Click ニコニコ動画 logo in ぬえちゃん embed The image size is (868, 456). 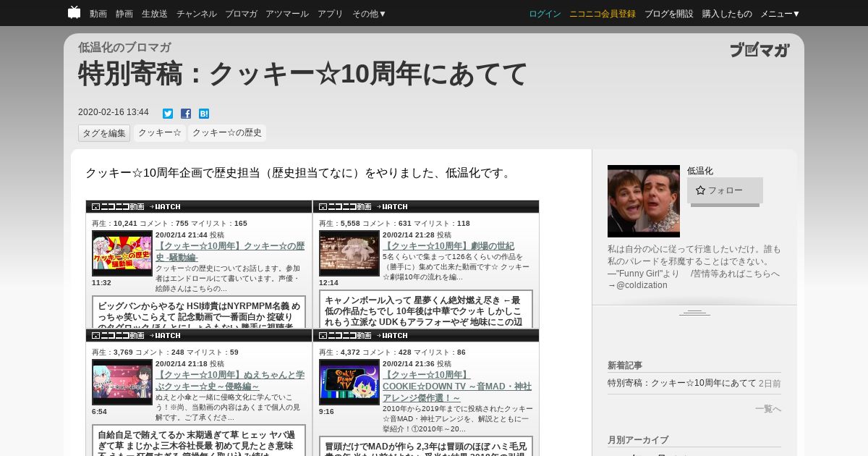(x=117, y=336)
